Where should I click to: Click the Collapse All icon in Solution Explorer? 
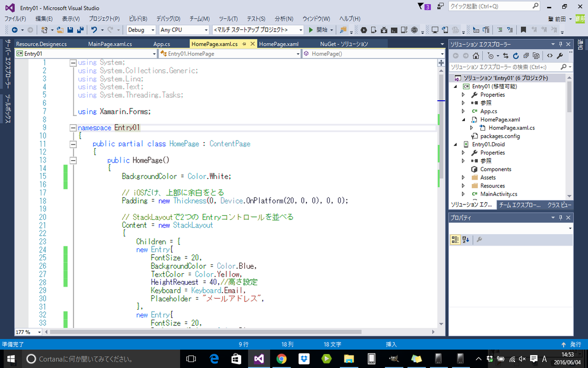coord(526,56)
